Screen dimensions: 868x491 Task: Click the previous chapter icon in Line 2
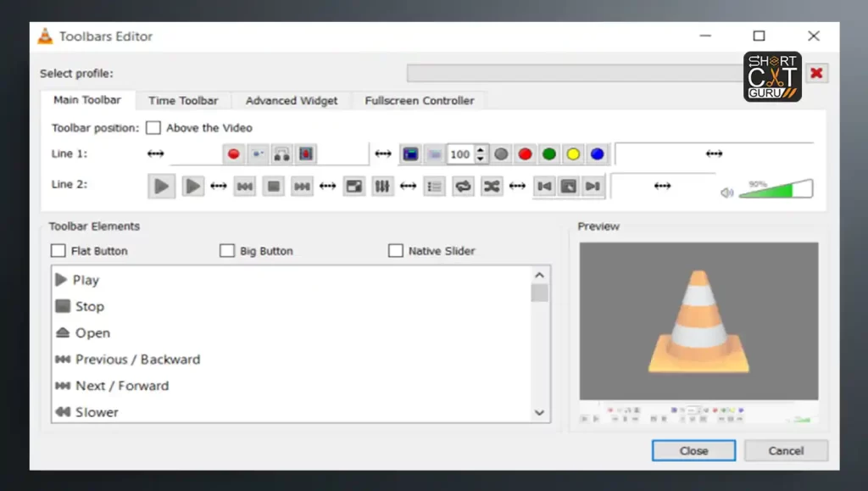544,187
